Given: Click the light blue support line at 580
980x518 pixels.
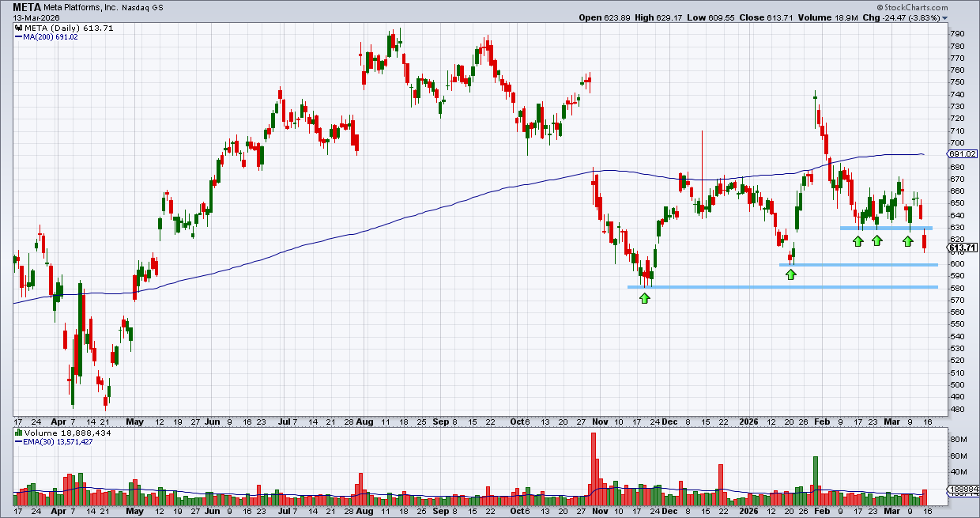Looking at the screenshot, I should [782, 287].
